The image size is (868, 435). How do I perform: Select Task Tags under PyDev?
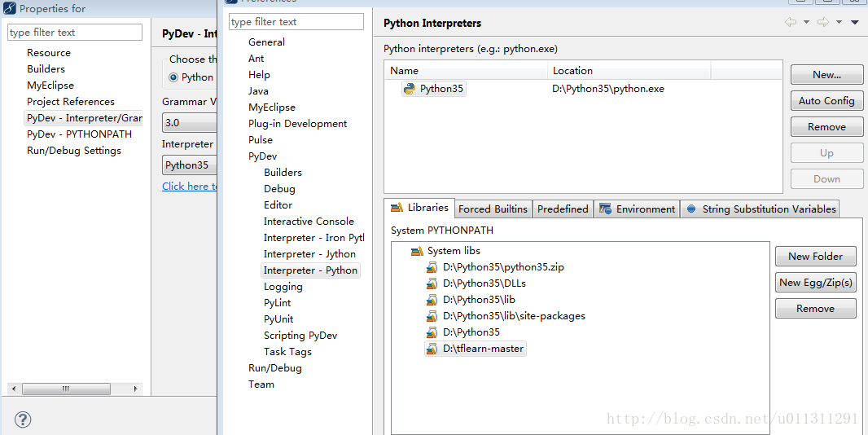click(x=288, y=352)
